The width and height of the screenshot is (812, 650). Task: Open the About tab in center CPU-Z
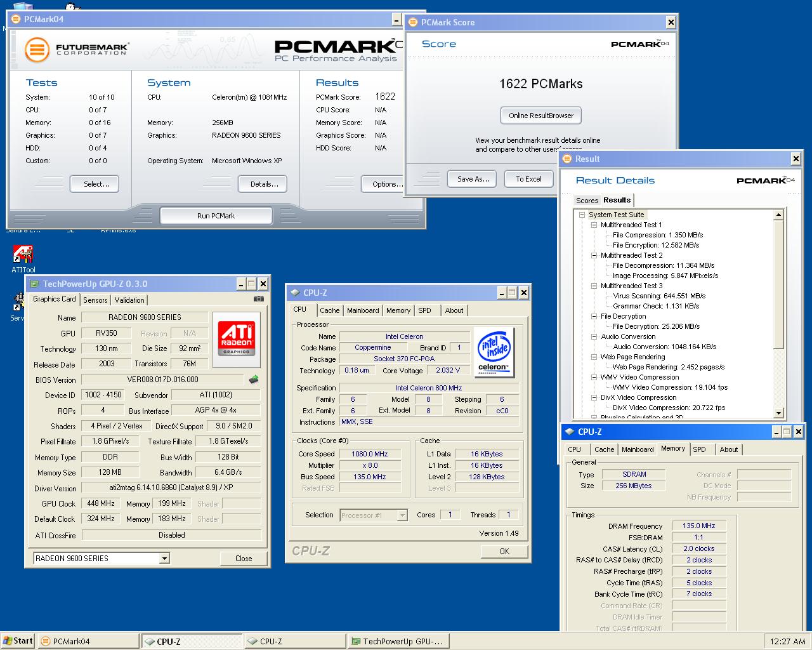(454, 310)
